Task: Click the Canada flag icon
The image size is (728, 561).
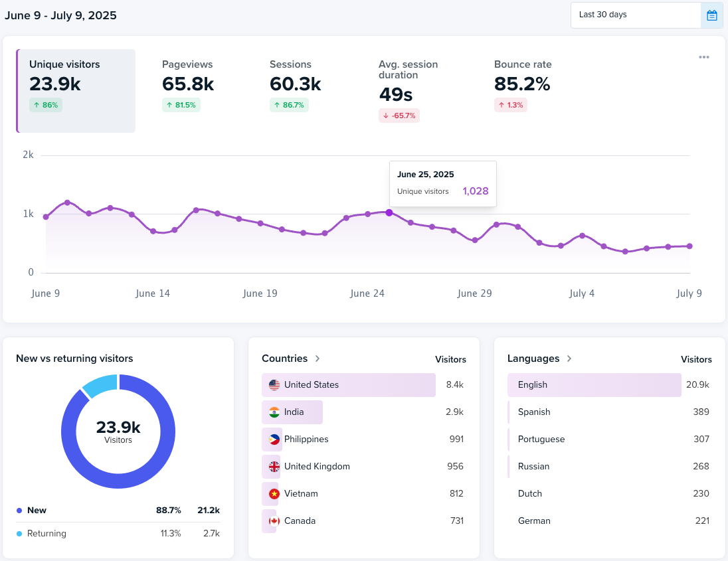Action: [x=272, y=521]
